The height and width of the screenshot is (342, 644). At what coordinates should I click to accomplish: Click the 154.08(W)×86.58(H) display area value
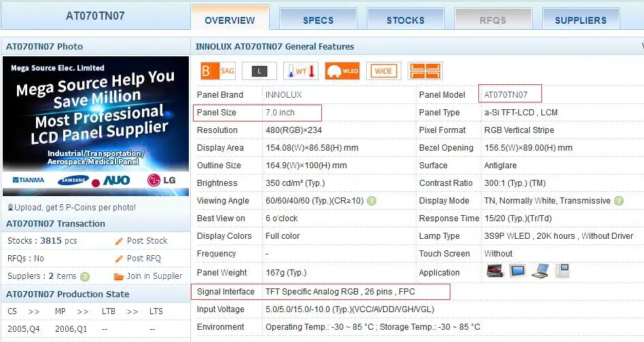(312, 148)
